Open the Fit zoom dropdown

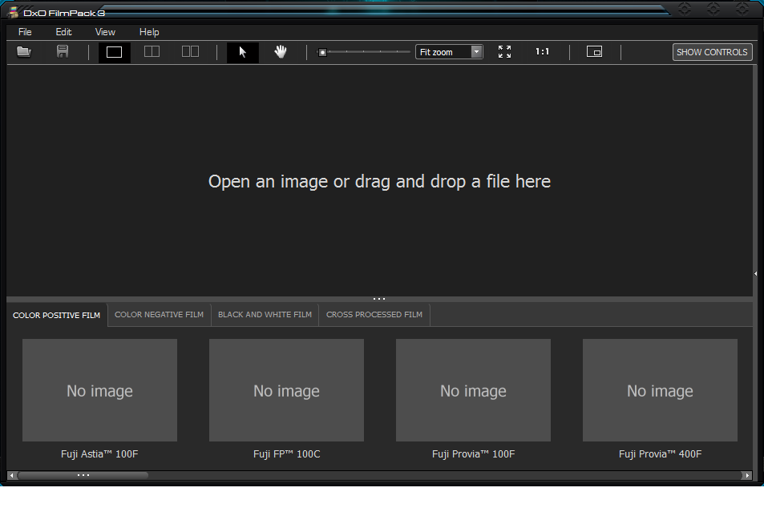(449, 51)
